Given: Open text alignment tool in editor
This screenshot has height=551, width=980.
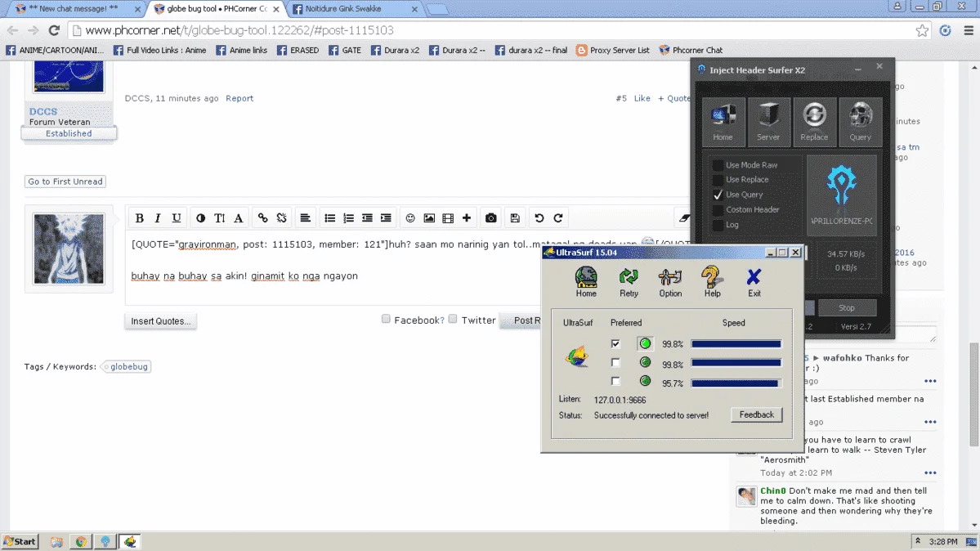Looking at the screenshot, I should pyautogui.click(x=305, y=217).
